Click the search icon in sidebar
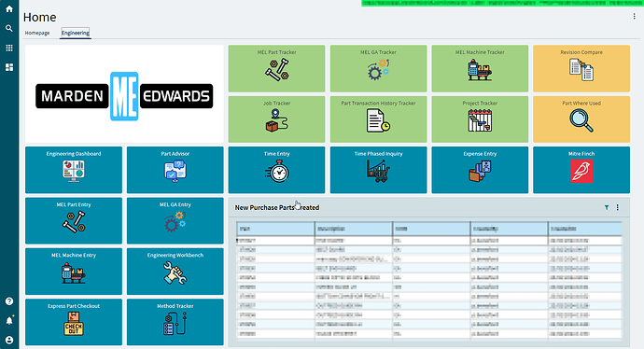 click(x=9, y=28)
